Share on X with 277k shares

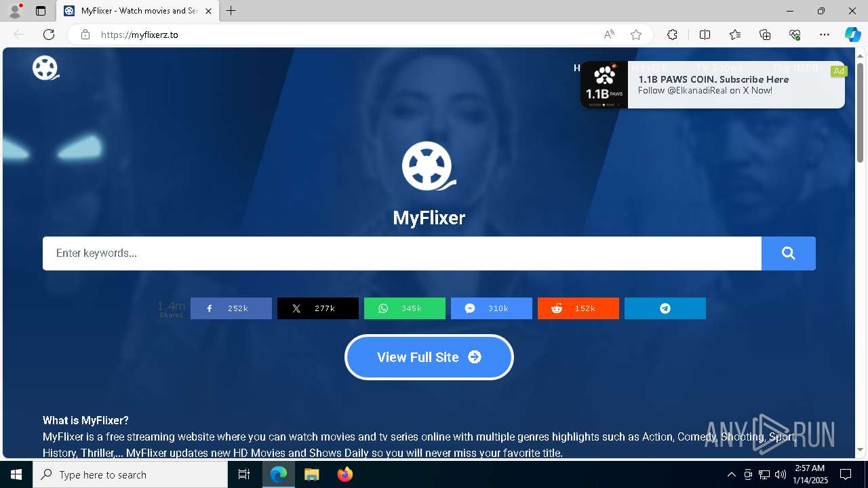pyautogui.click(x=318, y=308)
